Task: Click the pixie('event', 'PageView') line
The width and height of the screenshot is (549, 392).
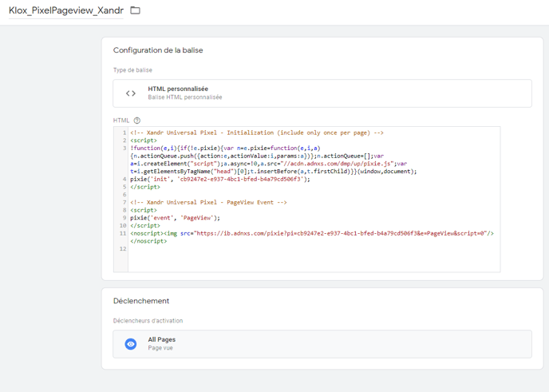Action: coord(175,218)
